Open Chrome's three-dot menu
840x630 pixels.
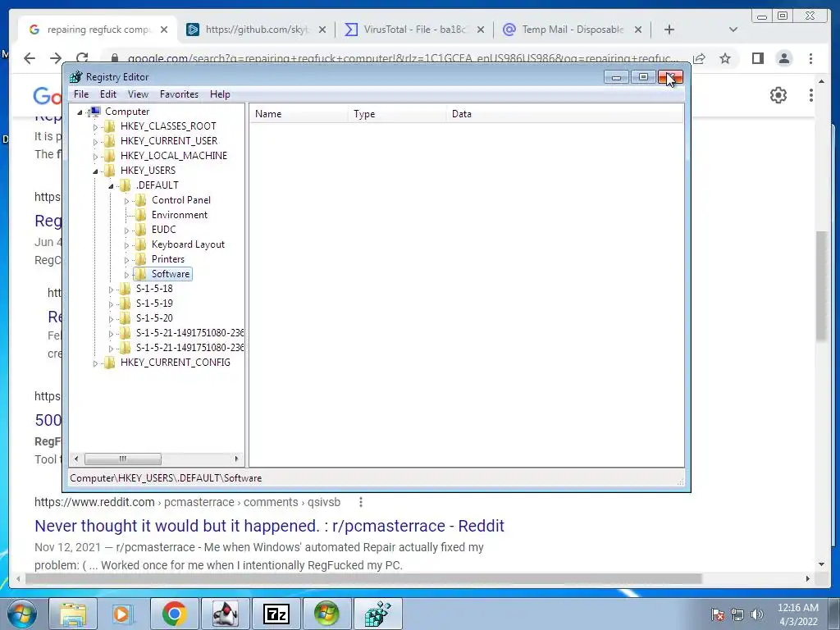coord(811,58)
